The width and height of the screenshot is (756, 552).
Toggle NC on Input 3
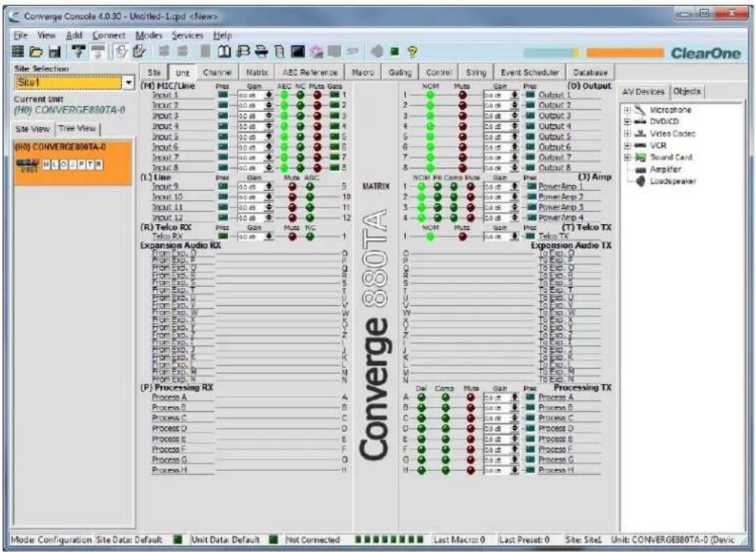click(x=301, y=116)
